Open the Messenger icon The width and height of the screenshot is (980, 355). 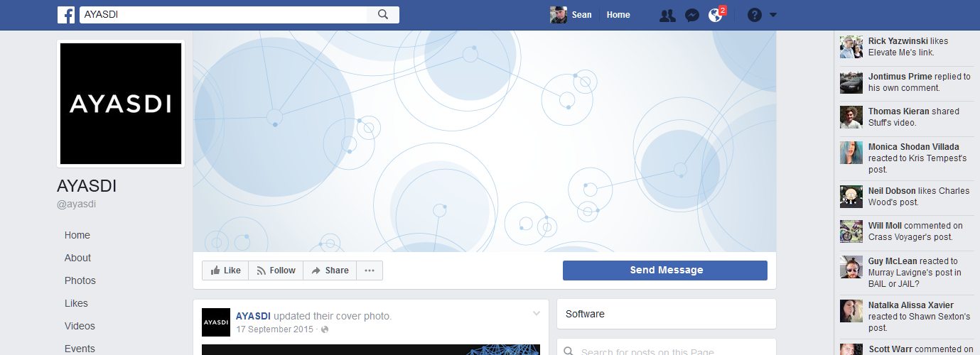click(x=692, y=15)
